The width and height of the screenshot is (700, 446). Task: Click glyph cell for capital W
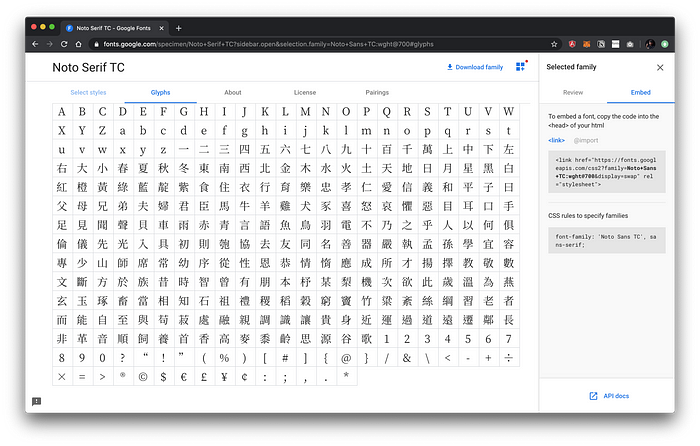tap(508, 112)
